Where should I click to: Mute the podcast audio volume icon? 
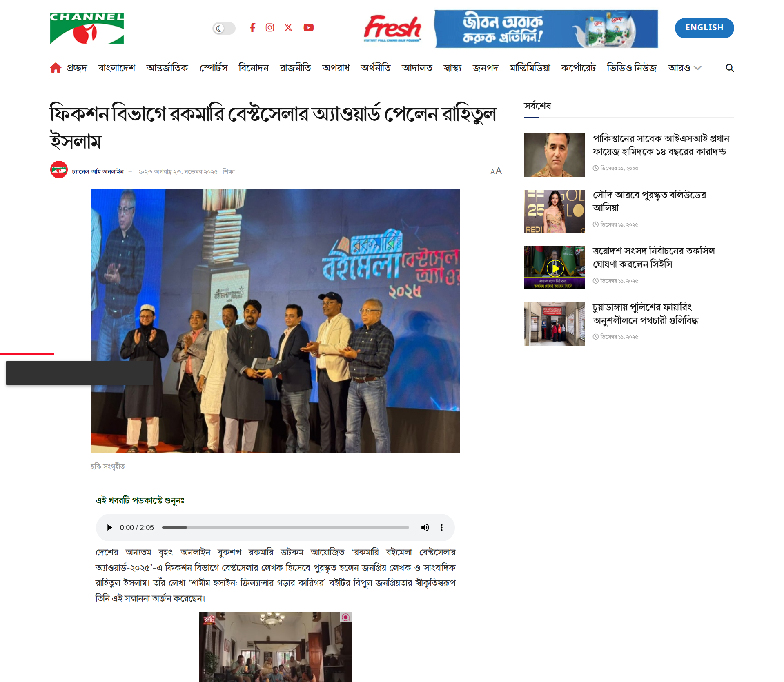click(425, 527)
